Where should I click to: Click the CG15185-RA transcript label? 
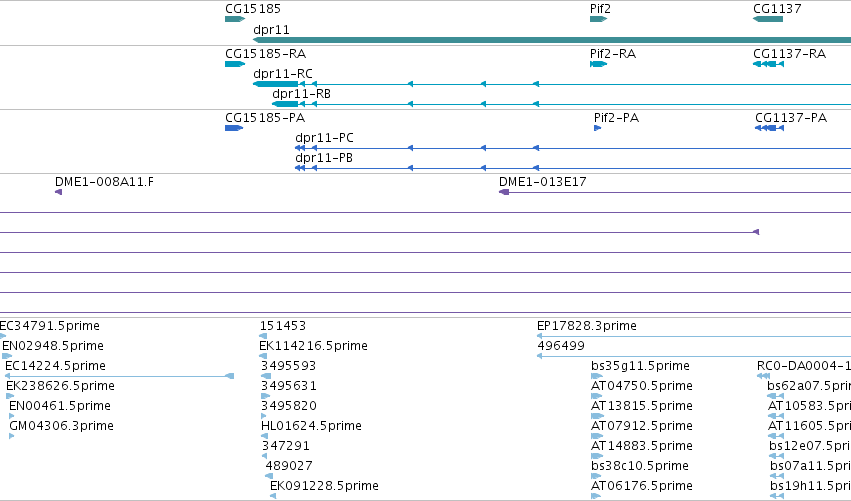pyautogui.click(x=265, y=54)
